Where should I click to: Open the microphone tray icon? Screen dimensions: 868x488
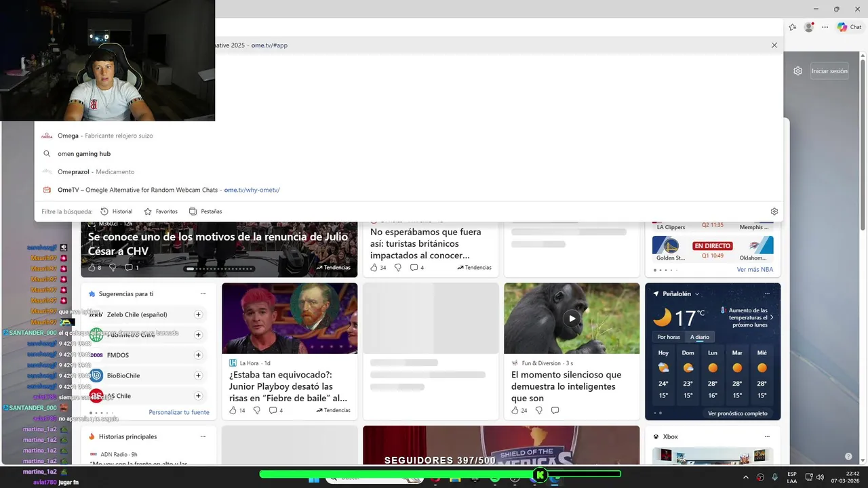[774, 477]
